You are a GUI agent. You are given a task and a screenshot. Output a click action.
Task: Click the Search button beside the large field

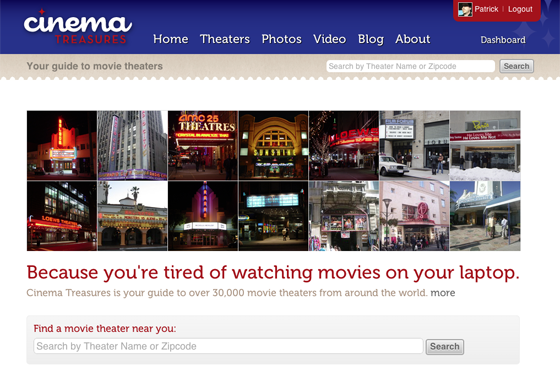pyautogui.click(x=445, y=347)
